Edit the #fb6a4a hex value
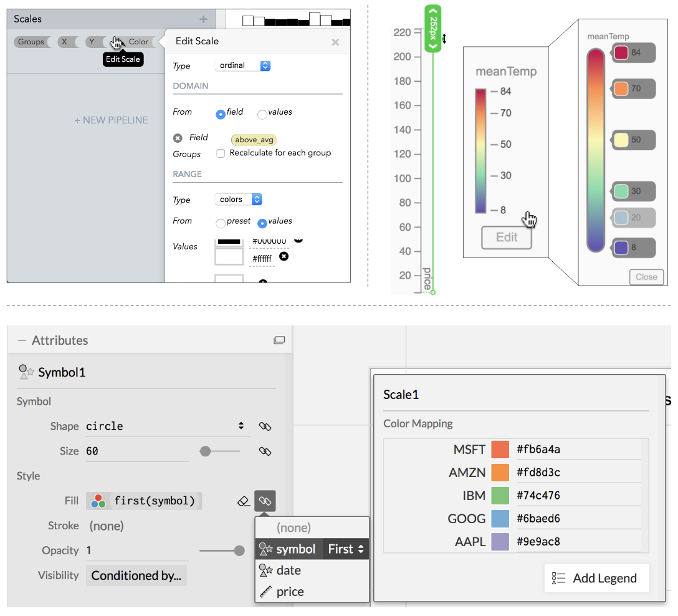Viewport: 678px width, 616px height. (578, 450)
